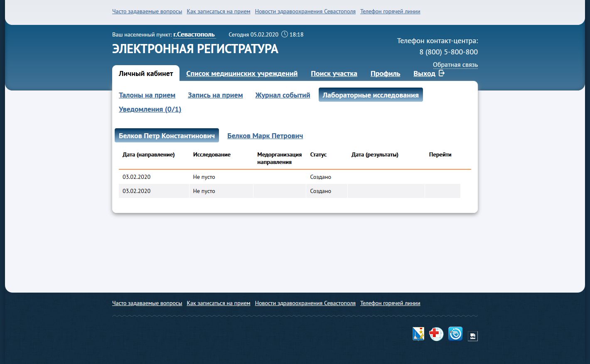
Task: Click the Сегодня 05.02.2020 date text
Action: point(253,34)
